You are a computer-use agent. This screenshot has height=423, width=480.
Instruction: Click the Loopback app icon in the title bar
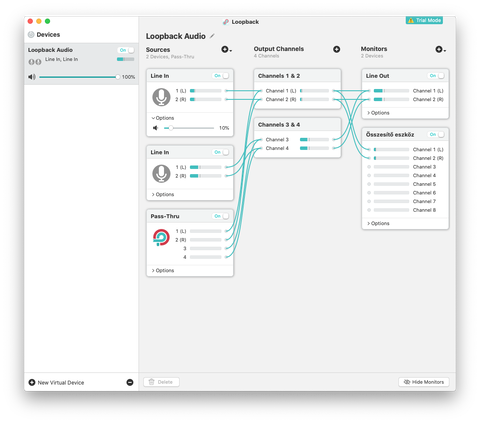(x=226, y=22)
